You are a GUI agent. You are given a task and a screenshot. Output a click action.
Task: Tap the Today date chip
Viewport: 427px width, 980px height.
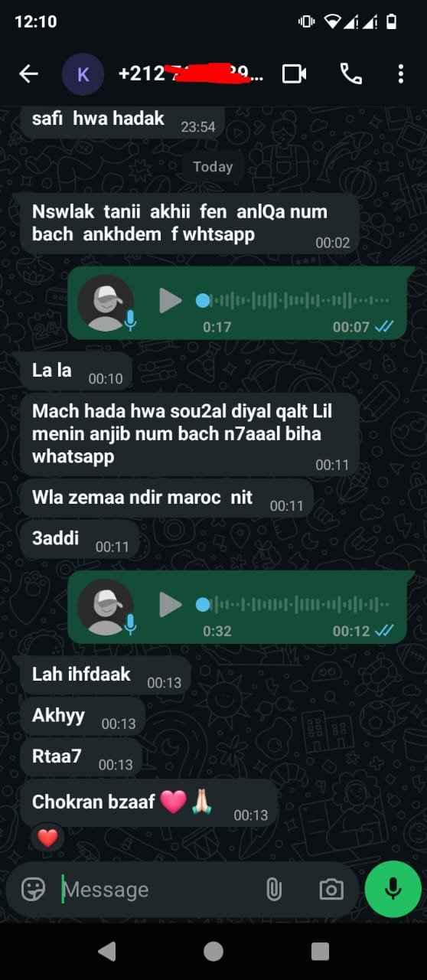pos(213,167)
